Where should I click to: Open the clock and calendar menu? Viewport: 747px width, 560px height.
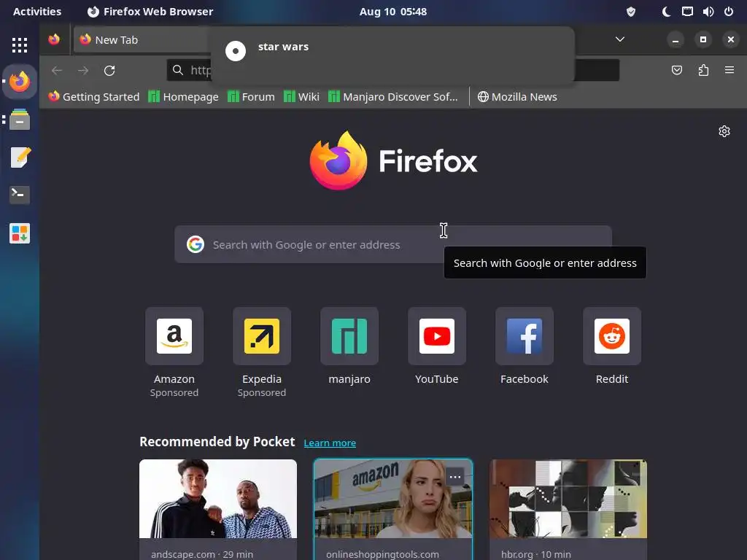(x=393, y=12)
